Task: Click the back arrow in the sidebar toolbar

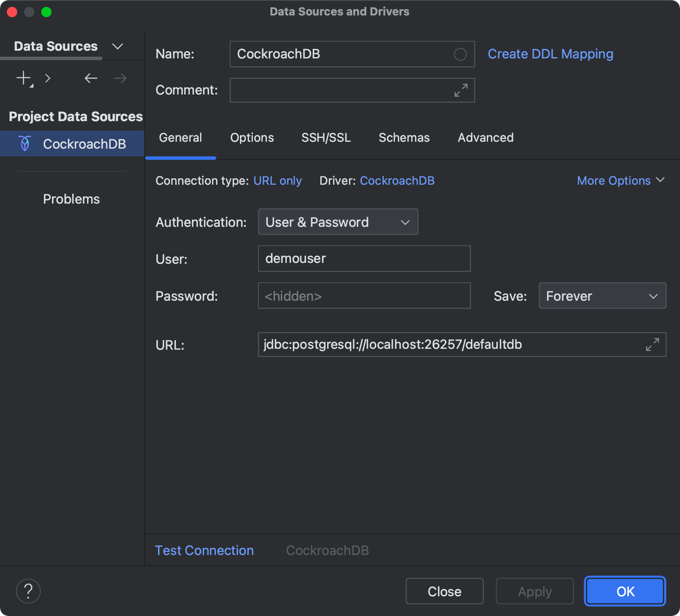Action: [91, 78]
